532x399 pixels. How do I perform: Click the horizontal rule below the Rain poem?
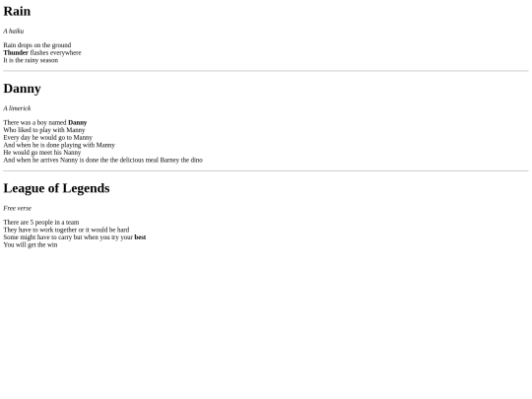(x=266, y=71)
